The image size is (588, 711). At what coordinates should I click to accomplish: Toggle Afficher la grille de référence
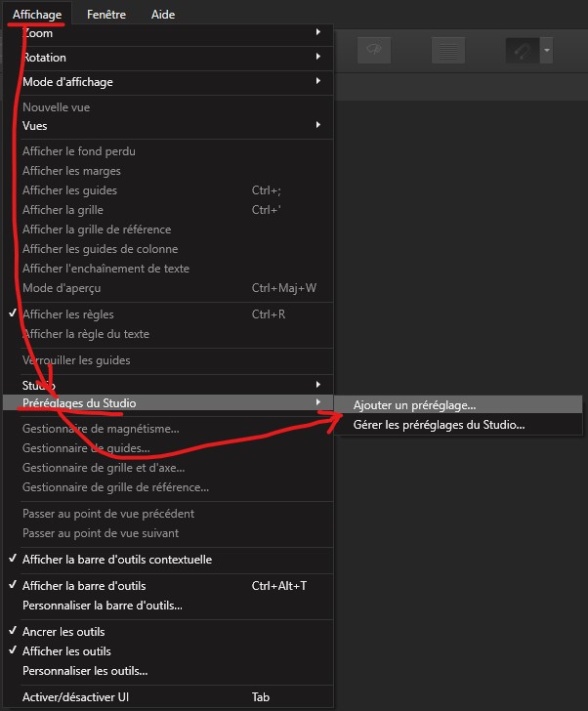[x=169, y=230]
